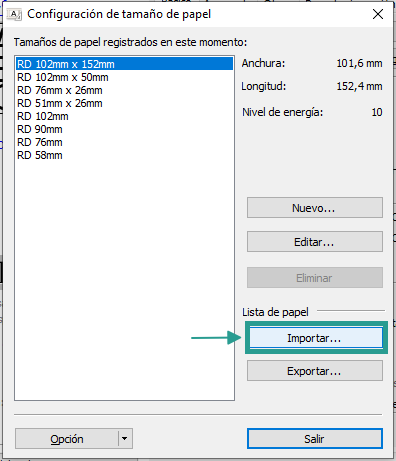Export paper list using Exportar...
Screen dimensions: 396x461
(315, 371)
